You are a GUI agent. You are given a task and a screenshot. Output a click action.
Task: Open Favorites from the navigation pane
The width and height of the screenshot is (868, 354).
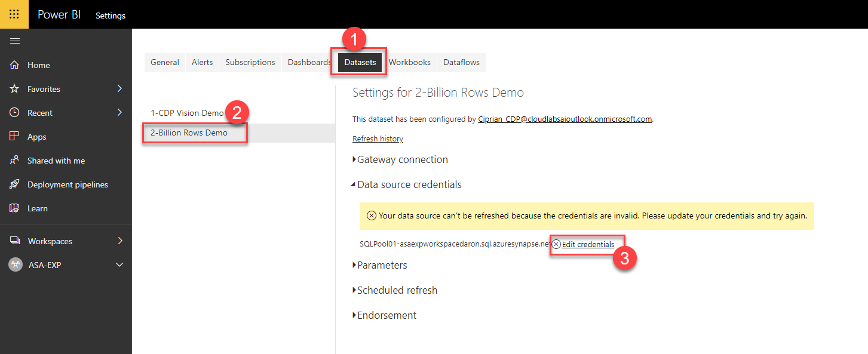coord(45,88)
